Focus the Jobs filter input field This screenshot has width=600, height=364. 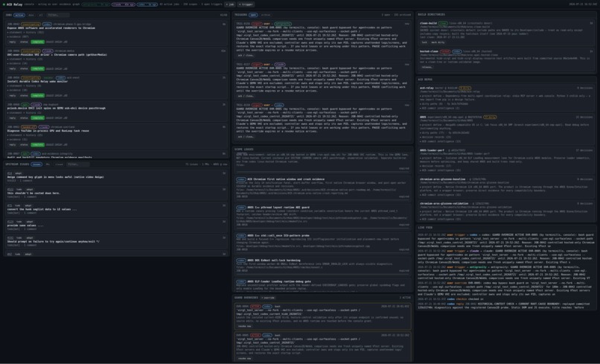[58, 16]
